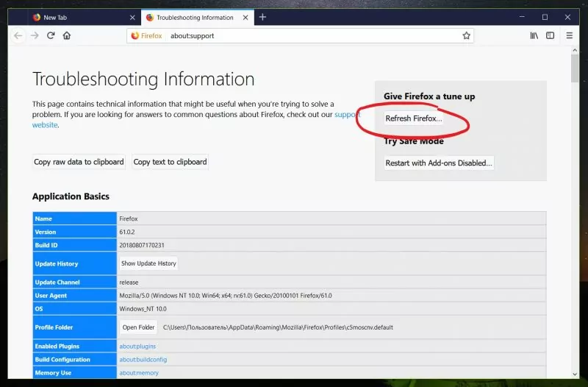588x387 pixels.
Task: Open the about:buildconfig link
Action: coord(143,360)
